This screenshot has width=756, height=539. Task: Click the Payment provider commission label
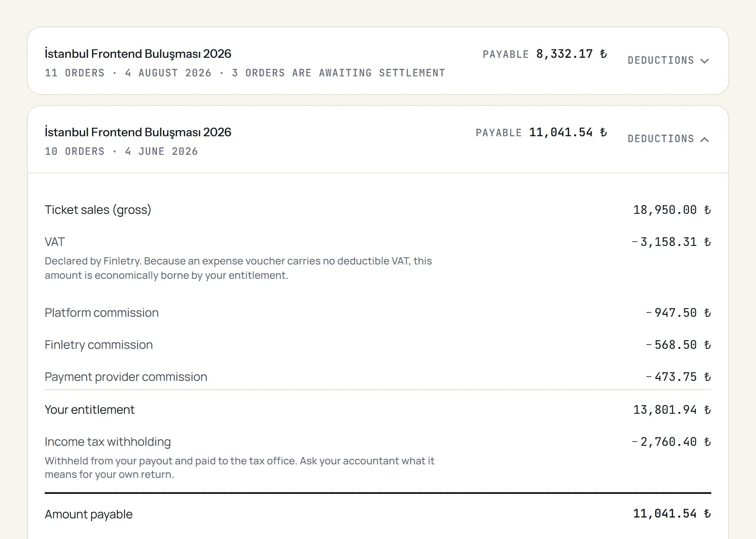pos(126,377)
